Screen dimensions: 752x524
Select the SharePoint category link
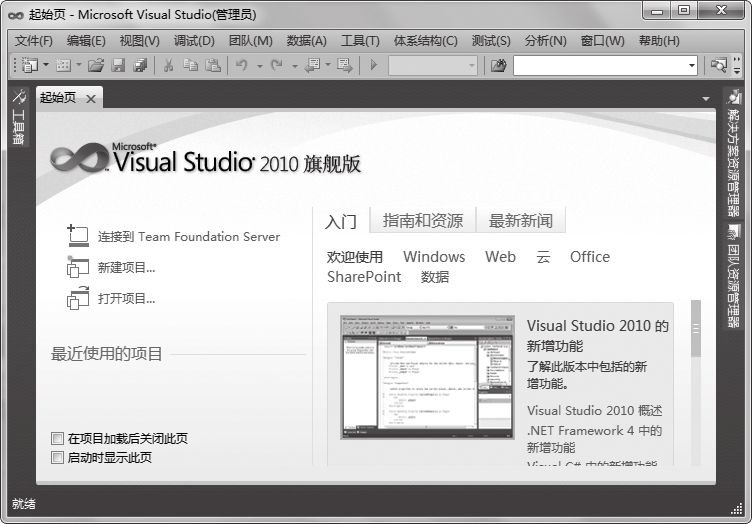tap(364, 277)
